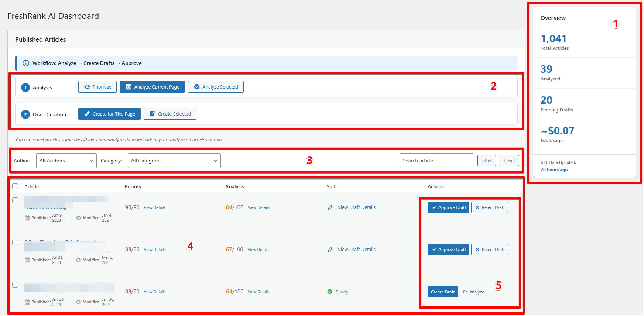Viewport: 644px width, 316px height.
Task: Click the Prioritize button
Action: [97, 87]
